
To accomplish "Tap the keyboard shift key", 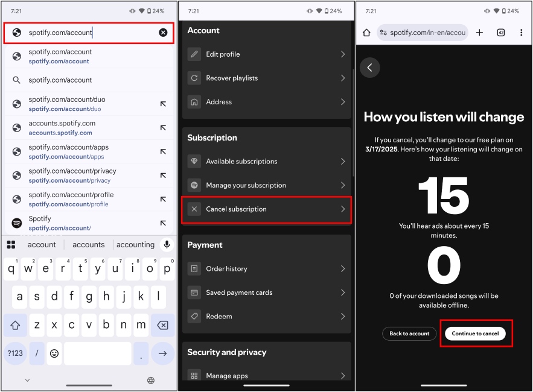I will coord(15,325).
